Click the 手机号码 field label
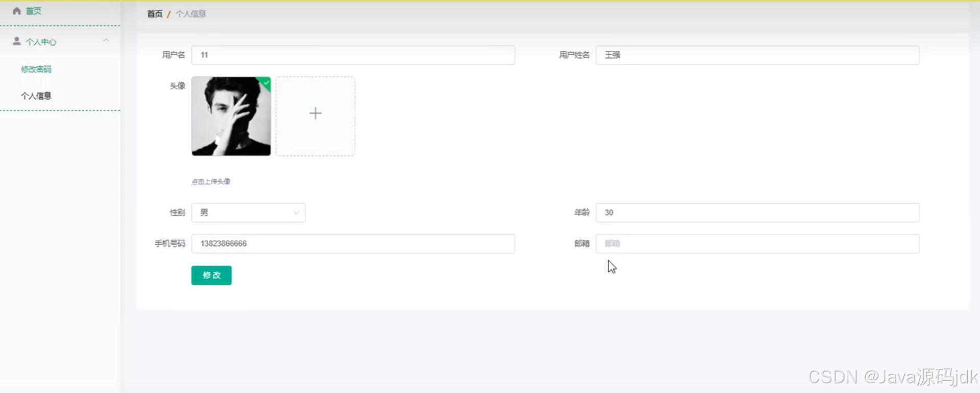 click(x=170, y=244)
